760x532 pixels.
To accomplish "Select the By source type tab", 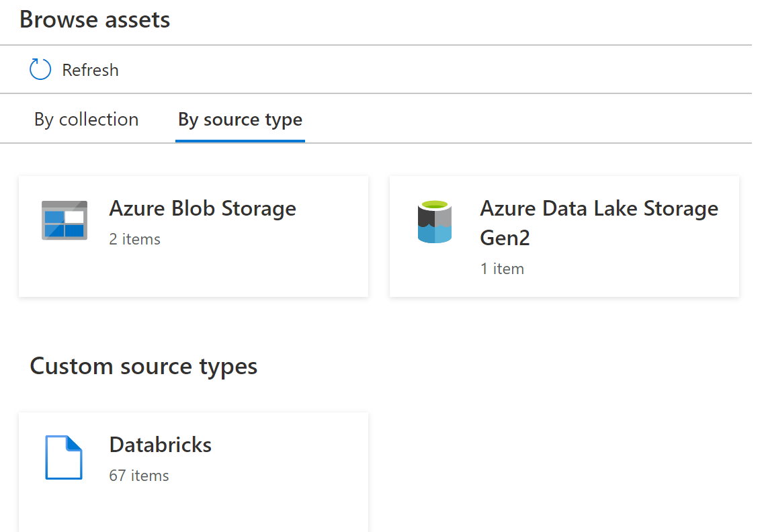I will [x=240, y=120].
